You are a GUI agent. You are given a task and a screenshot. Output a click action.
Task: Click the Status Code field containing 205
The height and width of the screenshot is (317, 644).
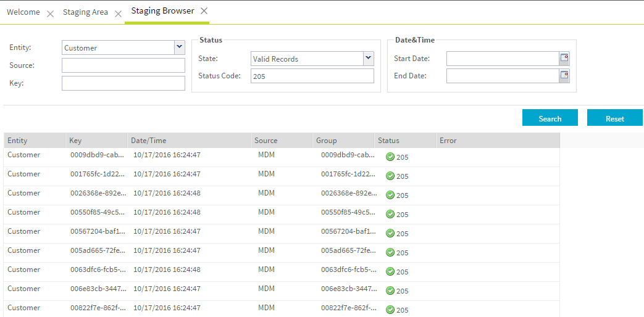click(x=312, y=76)
